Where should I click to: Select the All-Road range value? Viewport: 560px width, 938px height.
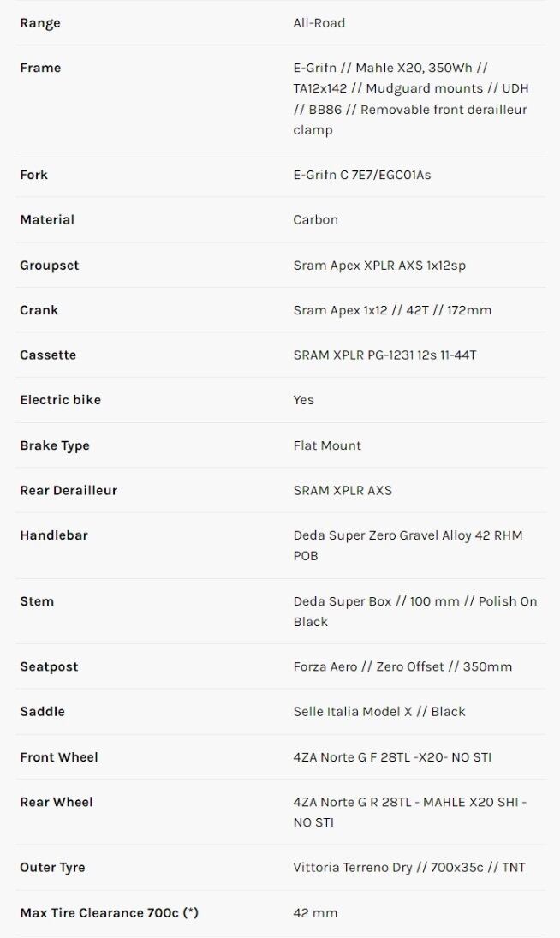click(x=319, y=23)
